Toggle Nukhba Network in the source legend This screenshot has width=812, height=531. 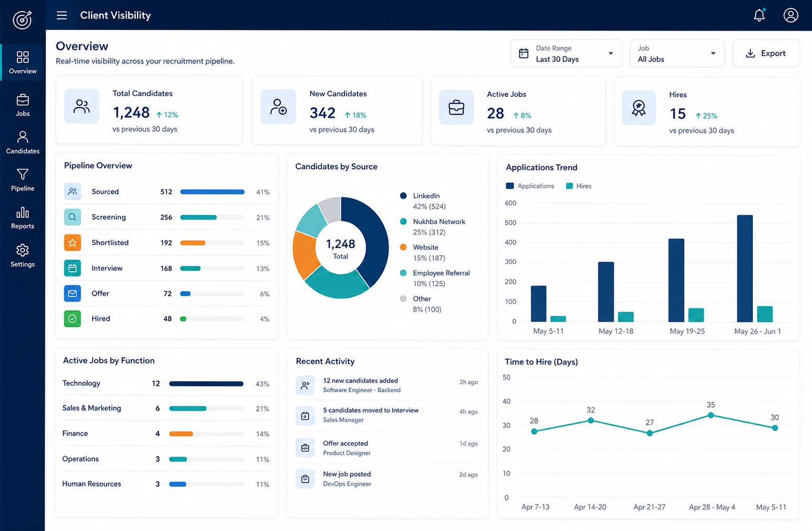click(432, 227)
